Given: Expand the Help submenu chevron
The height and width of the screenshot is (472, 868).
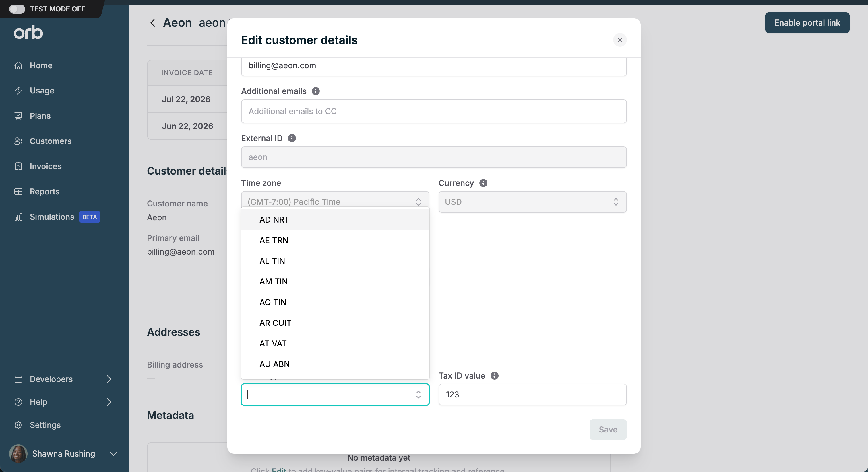Looking at the screenshot, I should [x=109, y=402].
